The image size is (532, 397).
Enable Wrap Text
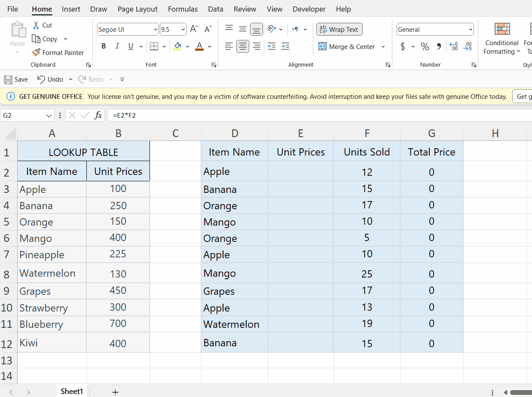click(339, 29)
